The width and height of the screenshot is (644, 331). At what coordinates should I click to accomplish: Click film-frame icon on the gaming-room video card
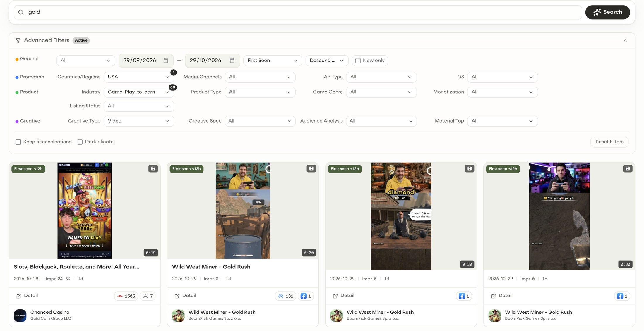(x=628, y=169)
